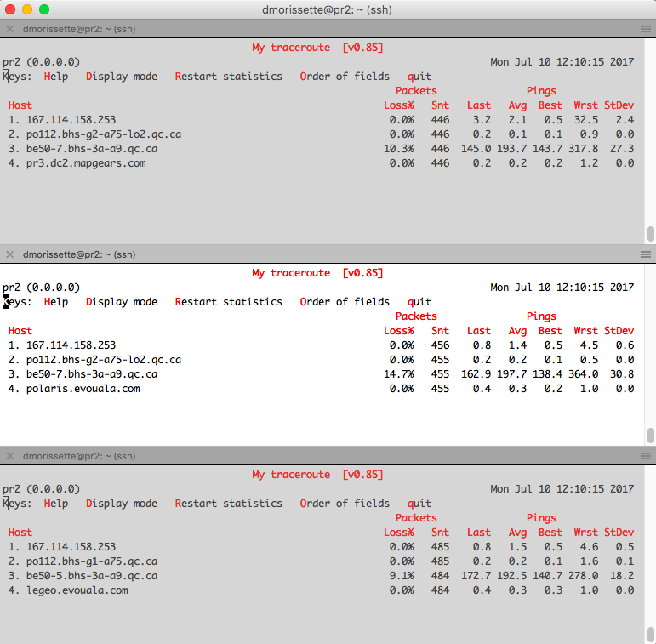This screenshot has height=644, width=656.
Task: Close the top ssh pane
Action: (x=10, y=29)
